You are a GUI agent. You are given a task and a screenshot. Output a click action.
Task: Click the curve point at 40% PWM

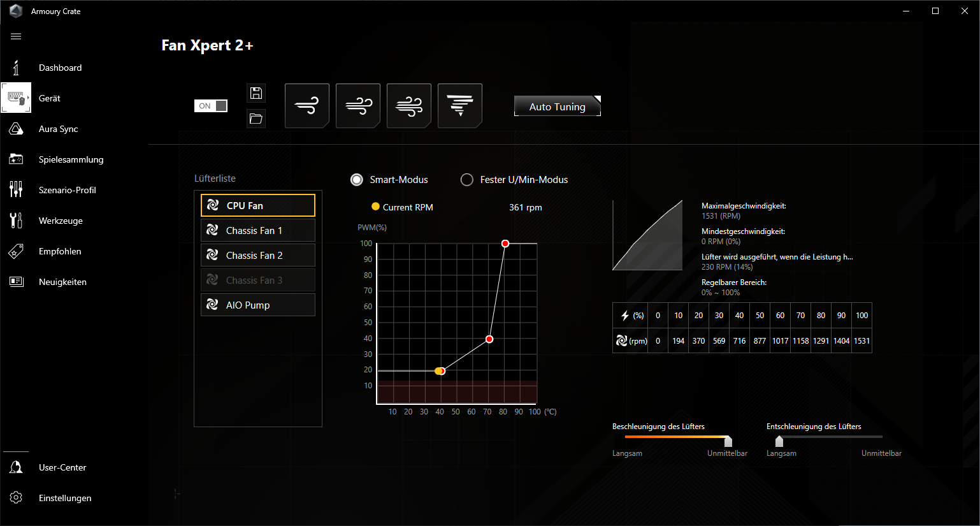tap(489, 339)
